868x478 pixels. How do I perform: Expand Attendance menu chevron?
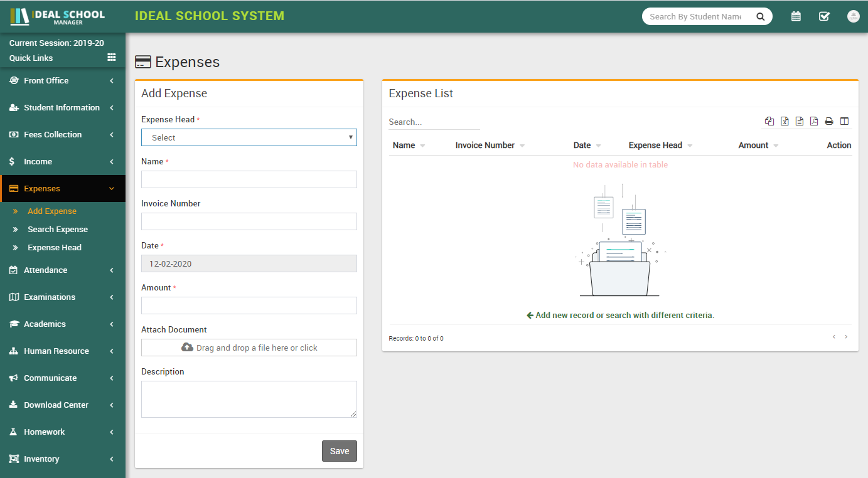click(x=112, y=270)
